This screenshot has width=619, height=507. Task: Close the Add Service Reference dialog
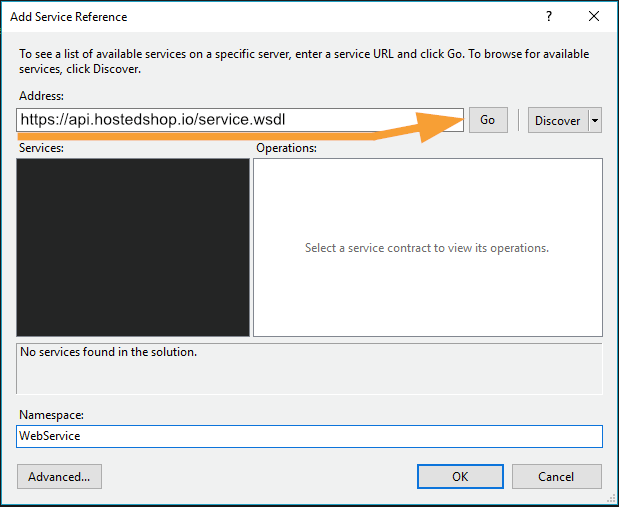tap(594, 17)
